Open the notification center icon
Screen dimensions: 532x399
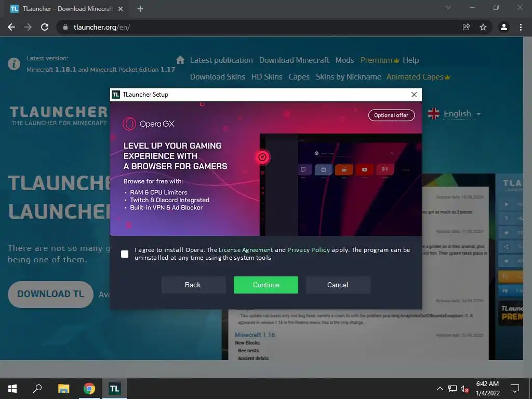point(515,389)
